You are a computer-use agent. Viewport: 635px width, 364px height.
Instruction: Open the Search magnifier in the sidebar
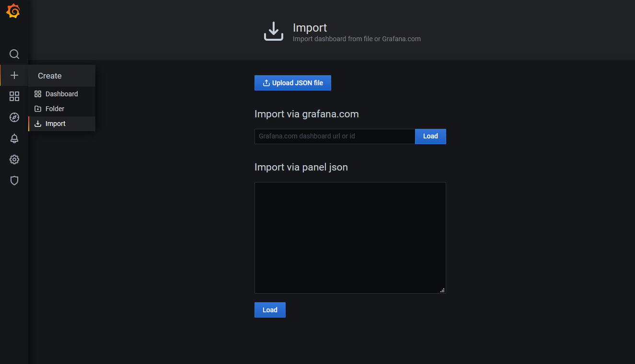pyautogui.click(x=14, y=54)
